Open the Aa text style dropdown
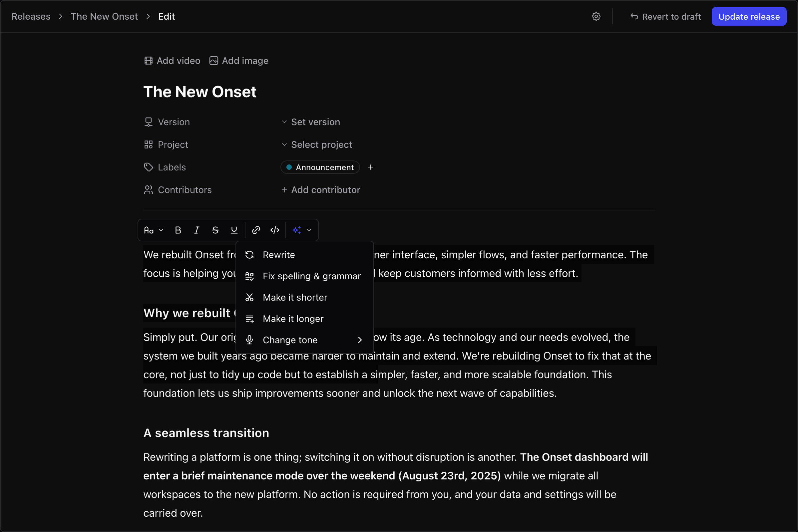The height and width of the screenshot is (532, 798). pos(153,230)
